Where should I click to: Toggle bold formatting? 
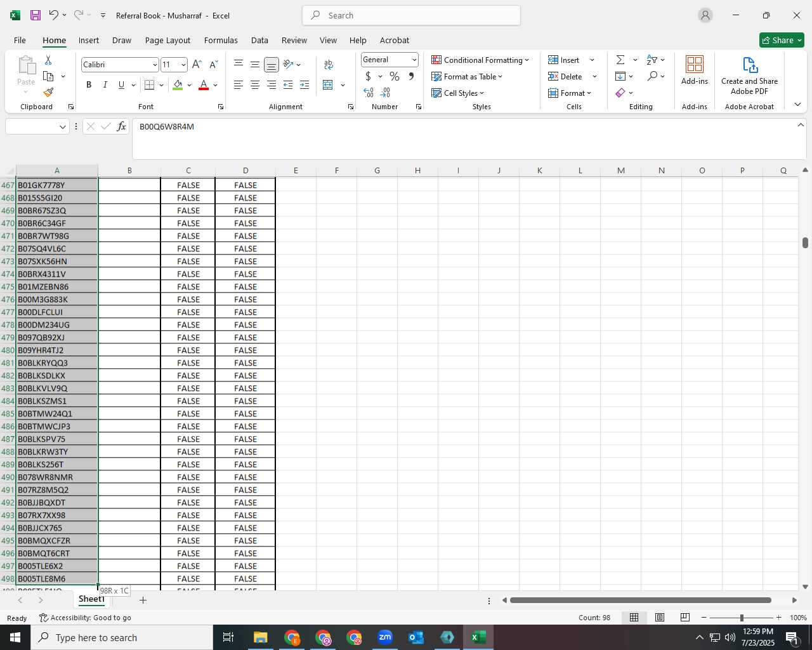click(89, 85)
